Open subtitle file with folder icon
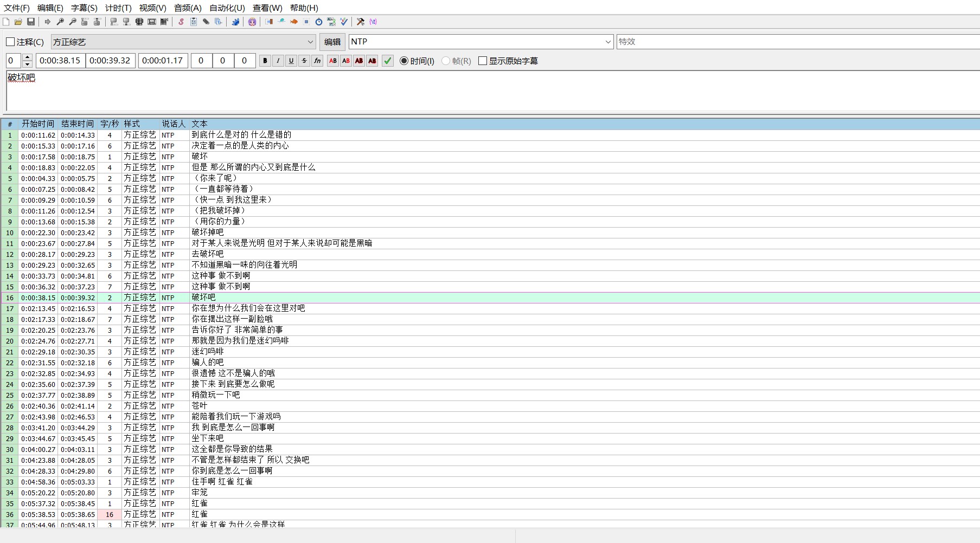980x543 pixels. click(x=18, y=22)
